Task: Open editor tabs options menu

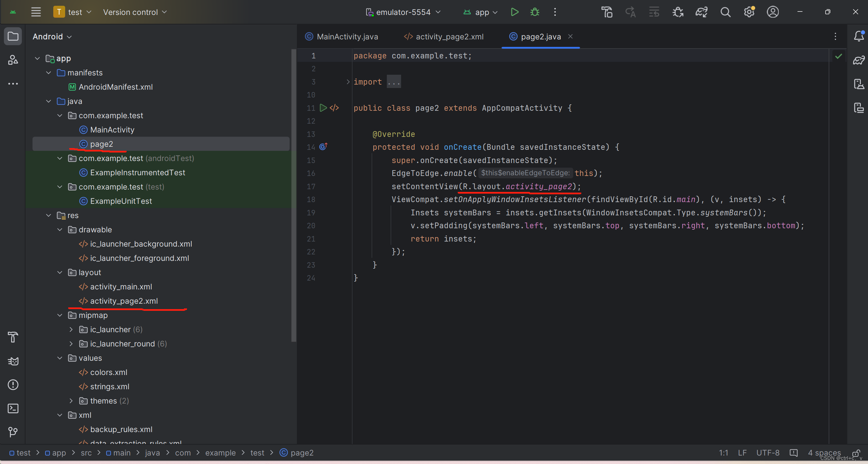Action: [x=835, y=36]
